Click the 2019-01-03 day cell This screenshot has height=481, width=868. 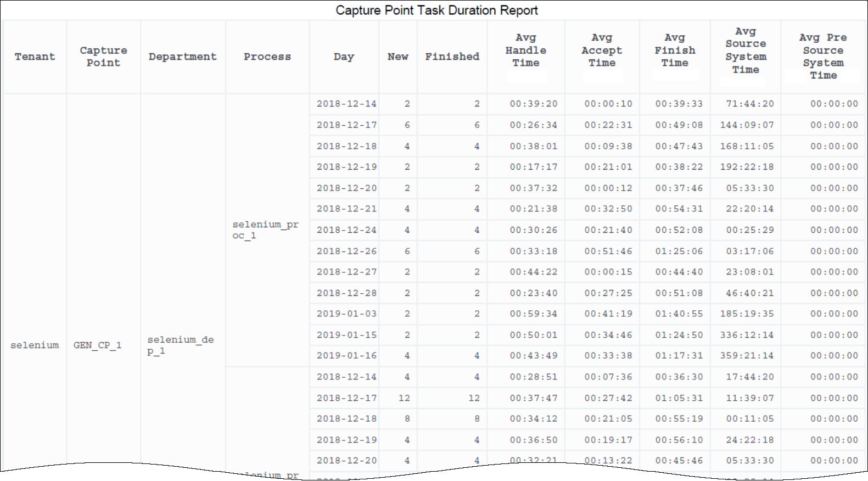click(x=346, y=314)
